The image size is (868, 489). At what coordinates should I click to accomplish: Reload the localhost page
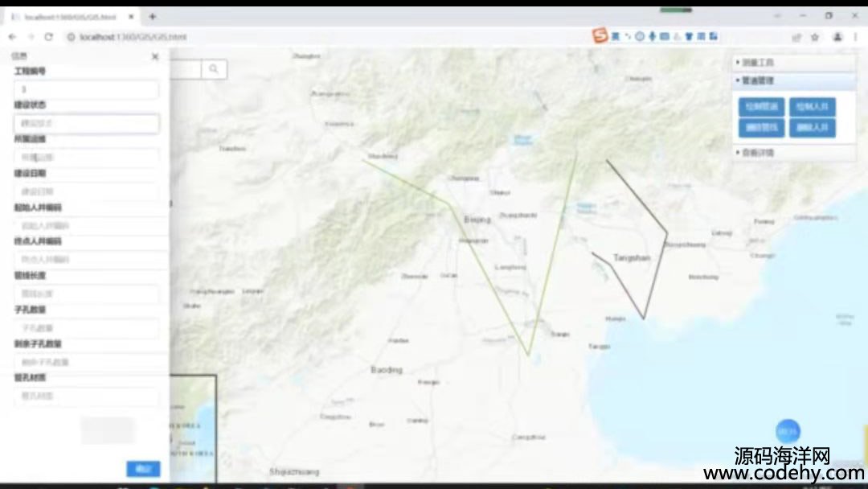coord(49,37)
